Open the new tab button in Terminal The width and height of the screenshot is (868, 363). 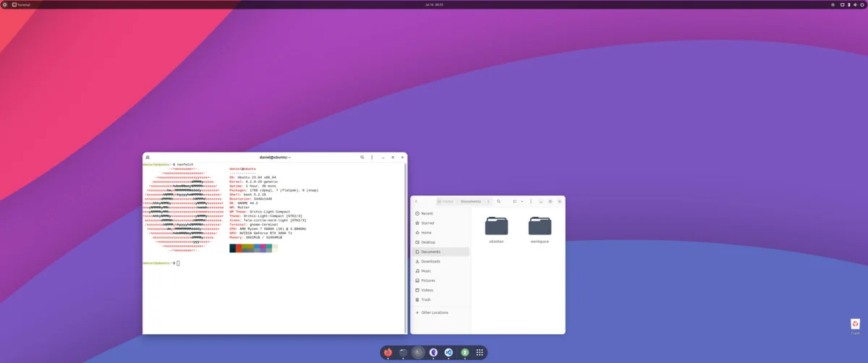click(x=148, y=157)
